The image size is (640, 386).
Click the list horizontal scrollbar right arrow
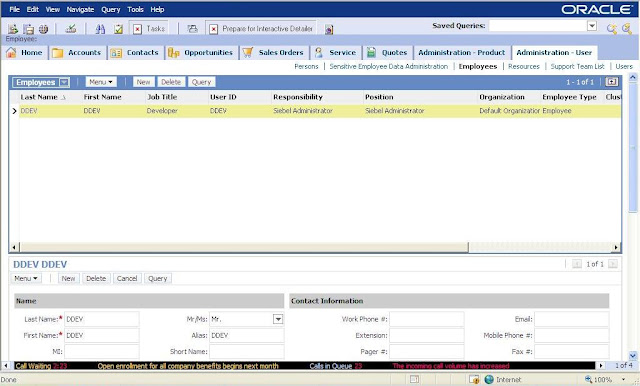(616, 247)
